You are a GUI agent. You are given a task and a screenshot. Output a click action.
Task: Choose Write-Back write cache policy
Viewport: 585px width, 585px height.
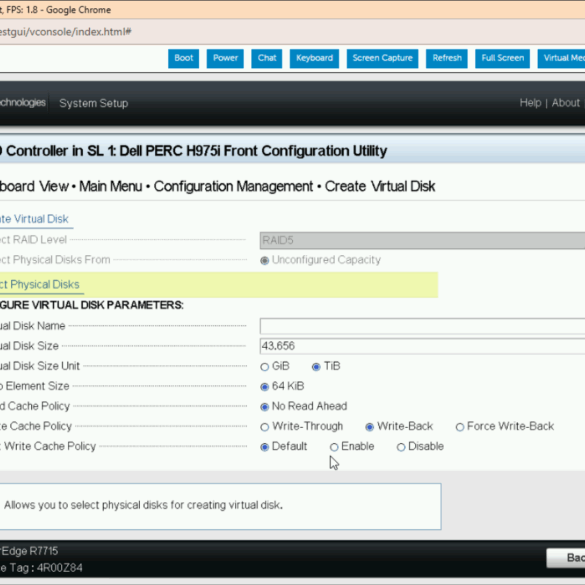pos(369,427)
